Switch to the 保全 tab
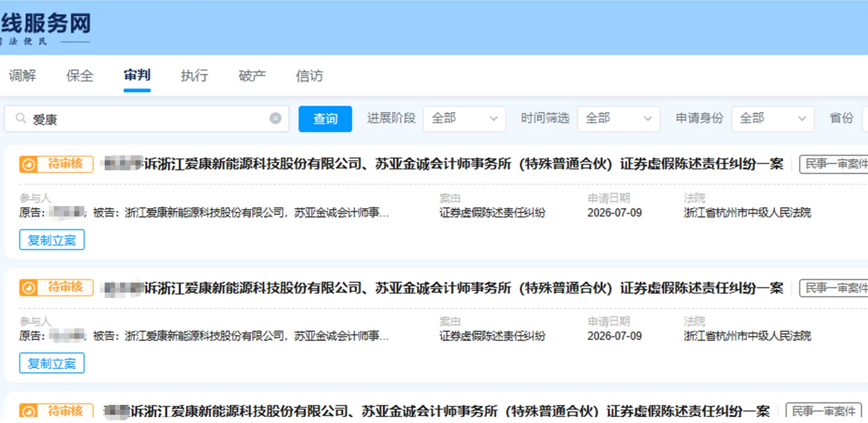This screenshot has height=423, width=868. (x=80, y=76)
